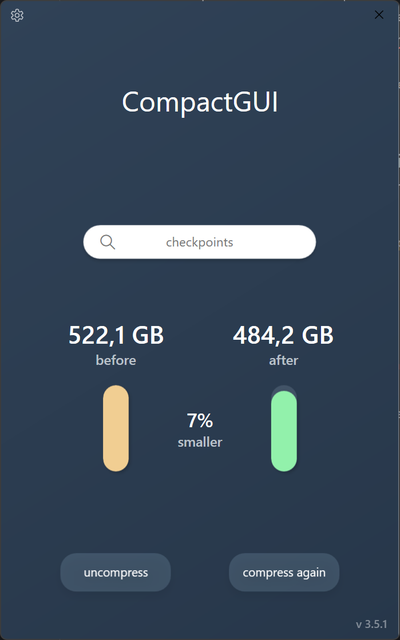This screenshot has width=400, height=640.
Task: Click the 'smaller' caption under percentage
Action: pyautogui.click(x=200, y=442)
